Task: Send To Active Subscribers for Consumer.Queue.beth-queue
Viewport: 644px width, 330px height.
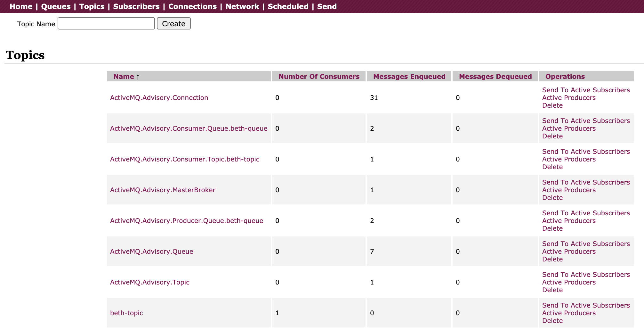Action: coord(586,121)
